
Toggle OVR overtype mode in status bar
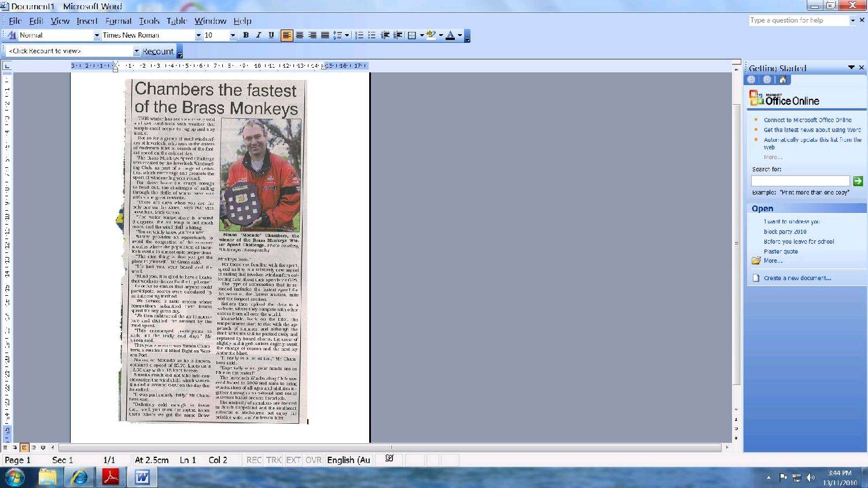313,460
